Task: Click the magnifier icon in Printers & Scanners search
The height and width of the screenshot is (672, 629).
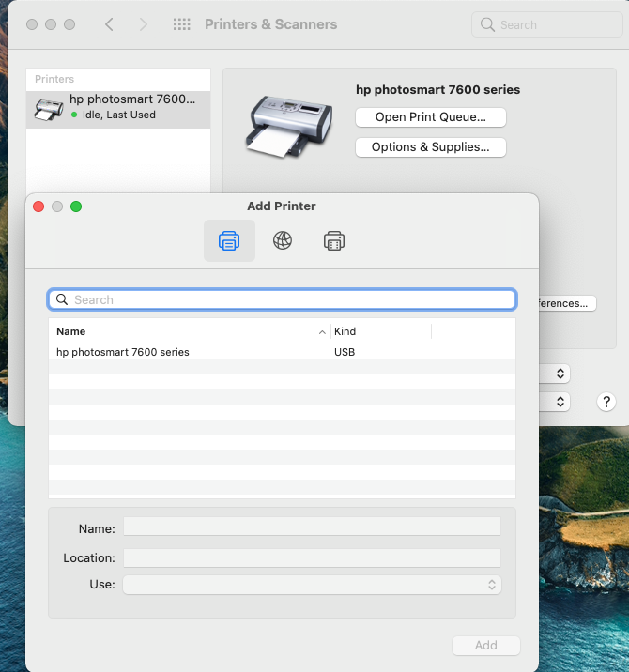Action: click(487, 24)
